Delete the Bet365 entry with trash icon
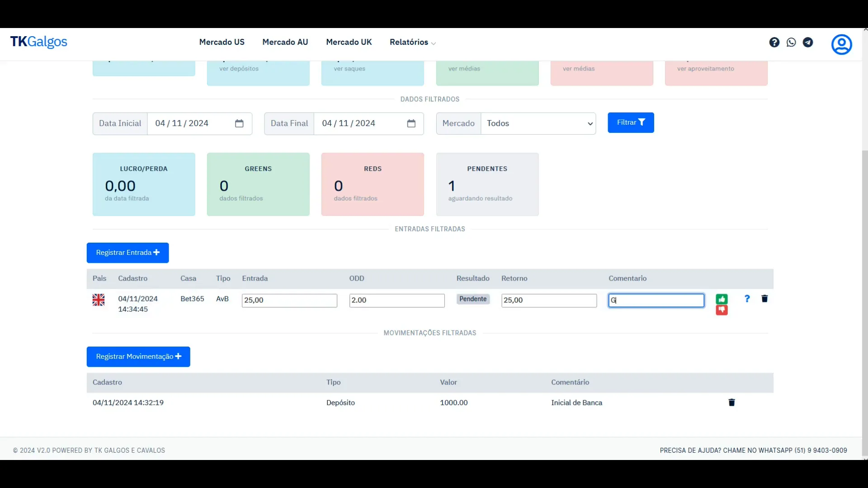The width and height of the screenshot is (868, 488). pyautogui.click(x=764, y=299)
